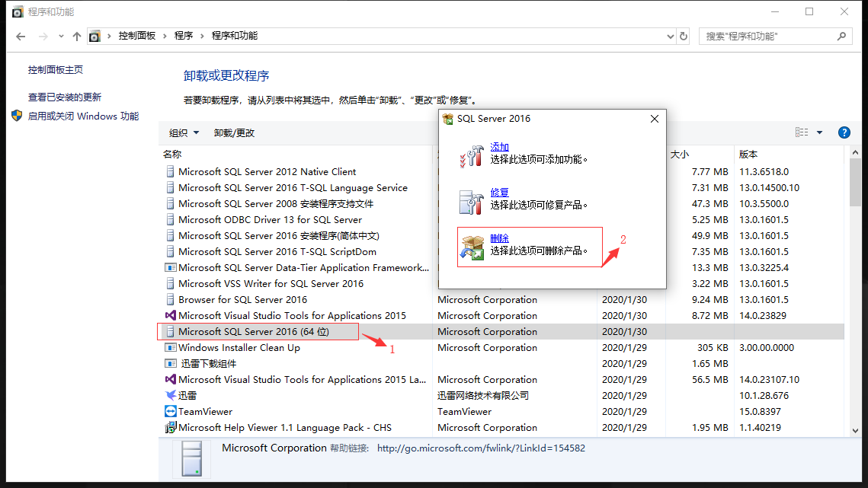Click the Help Viewer 1.1 Language Pack icon
Image resolution: width=868 pixels, height=488 pixels.
click(171, 427)
